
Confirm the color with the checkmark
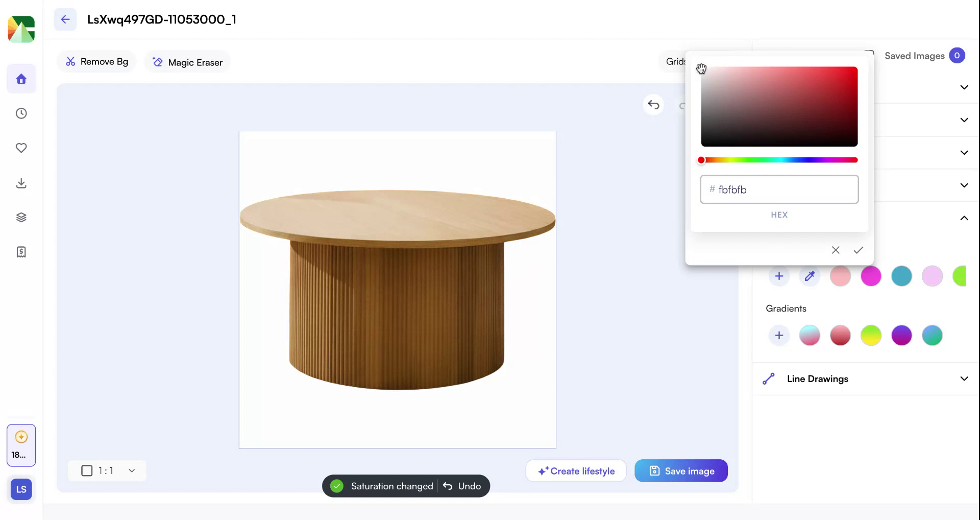click(x=858, y=250)
